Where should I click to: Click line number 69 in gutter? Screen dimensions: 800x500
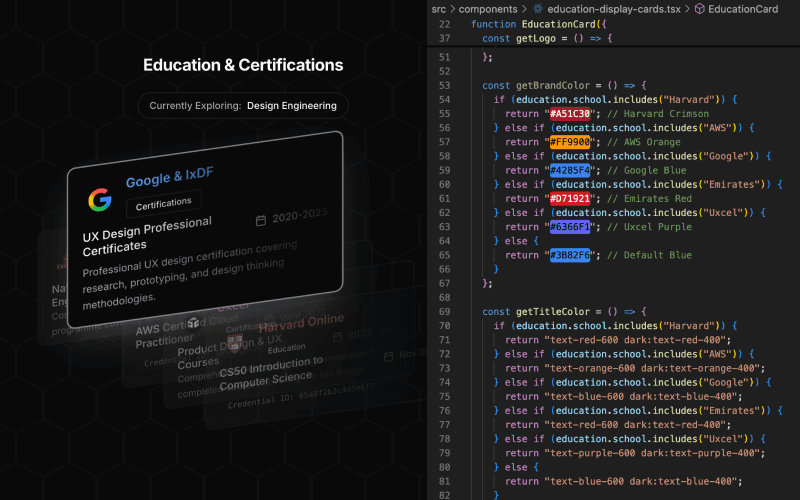444,312
